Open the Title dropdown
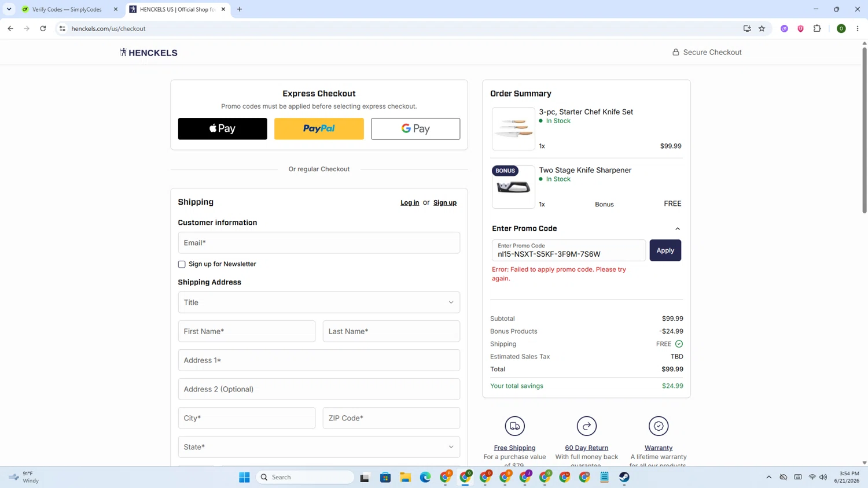Viewport: 868px width, 488px height. (x=319, y=302)
